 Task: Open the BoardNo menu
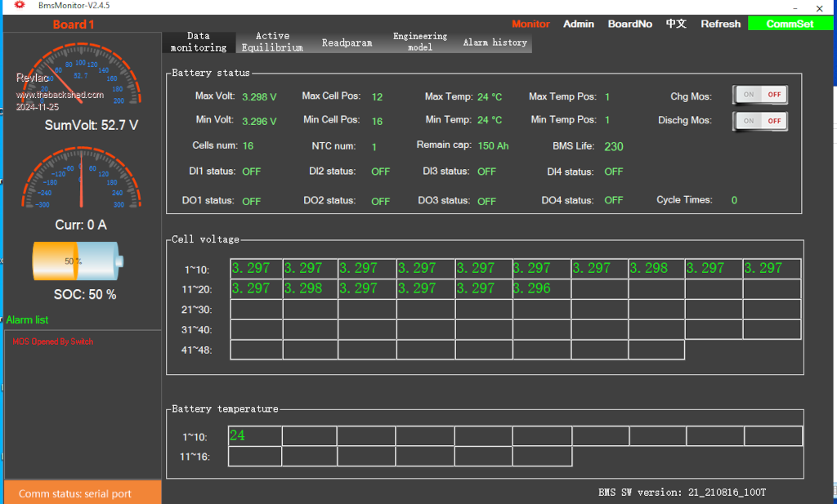(629, 24)
